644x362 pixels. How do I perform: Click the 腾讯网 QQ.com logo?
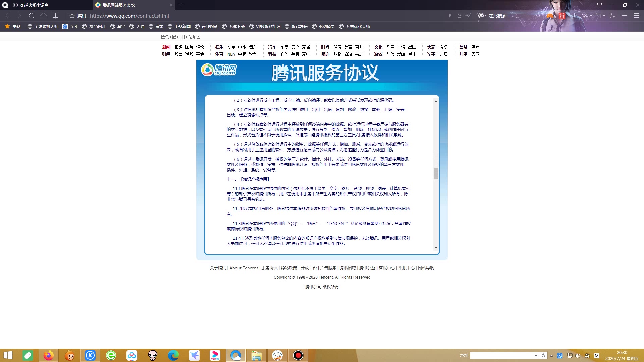coord(219,69)
